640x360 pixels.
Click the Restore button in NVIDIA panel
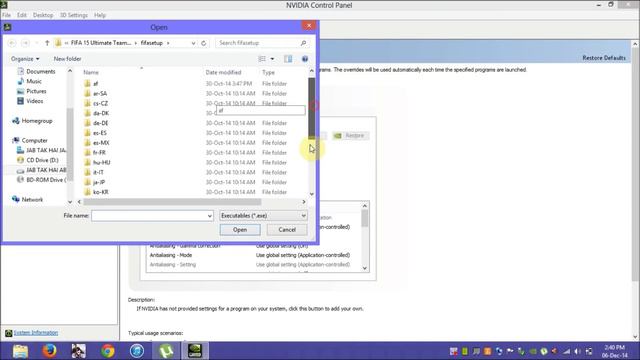click(x=351, y=136)
